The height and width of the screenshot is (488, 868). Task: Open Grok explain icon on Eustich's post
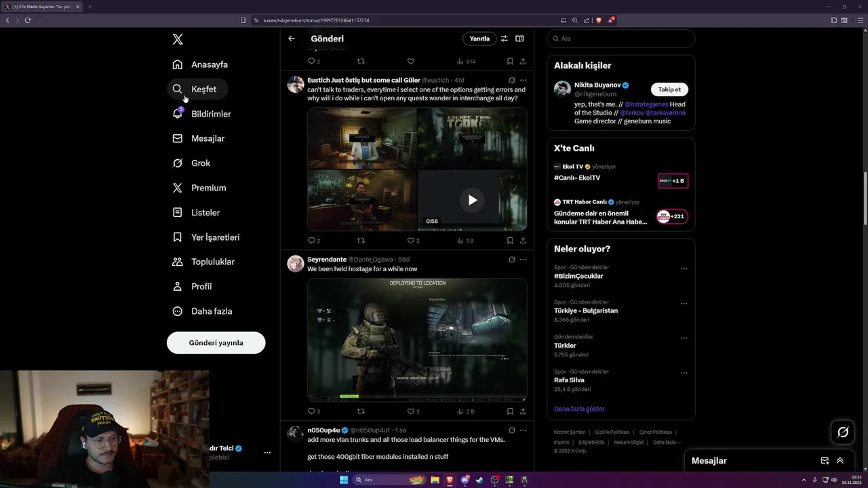click(x=512, y=80)
